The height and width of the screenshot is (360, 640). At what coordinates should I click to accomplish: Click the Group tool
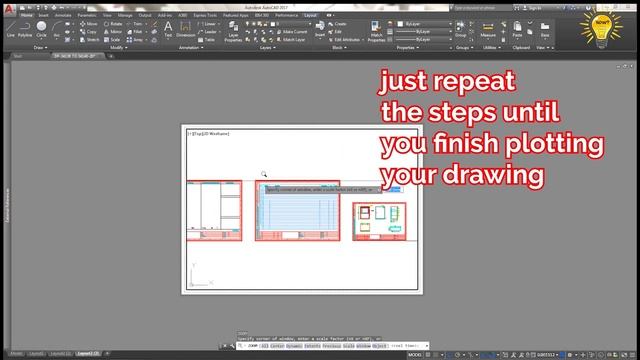coord(460,29)
